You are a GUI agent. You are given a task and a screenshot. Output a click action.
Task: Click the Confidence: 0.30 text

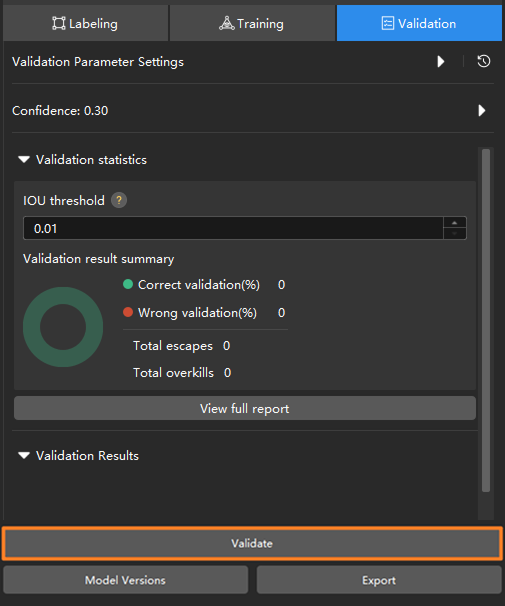click(60, 111)
